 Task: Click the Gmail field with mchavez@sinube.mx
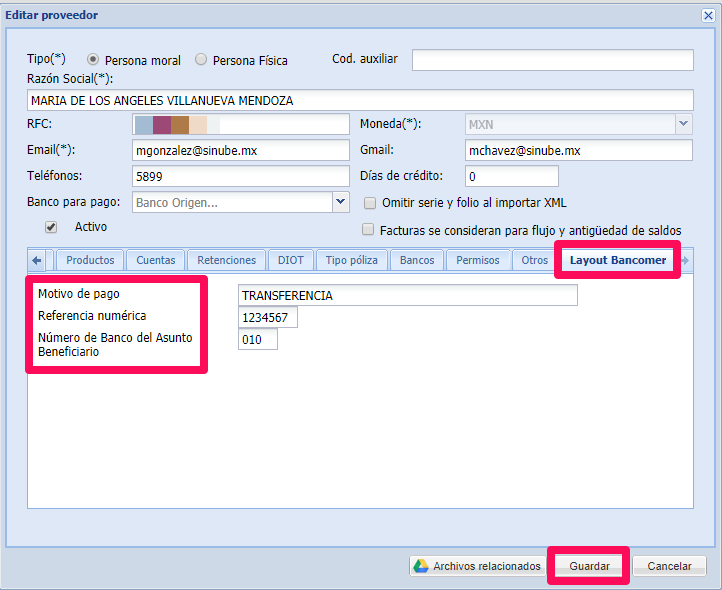coord(579,151)
